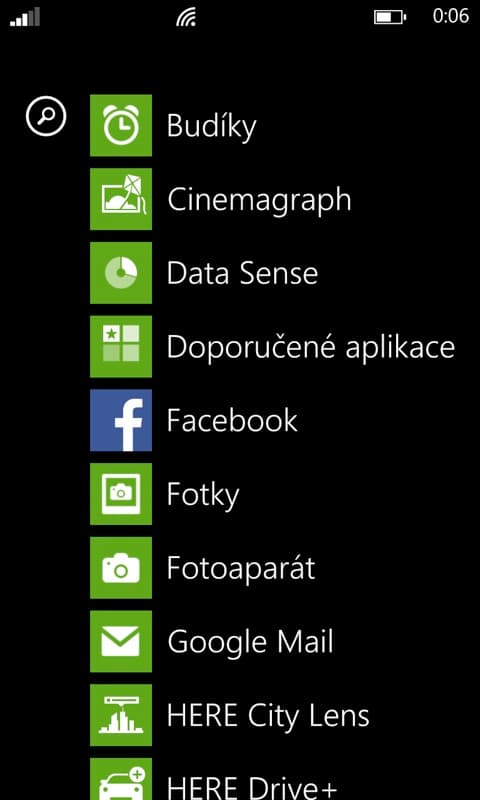Select the Cinemagraph list entry text

259,200
